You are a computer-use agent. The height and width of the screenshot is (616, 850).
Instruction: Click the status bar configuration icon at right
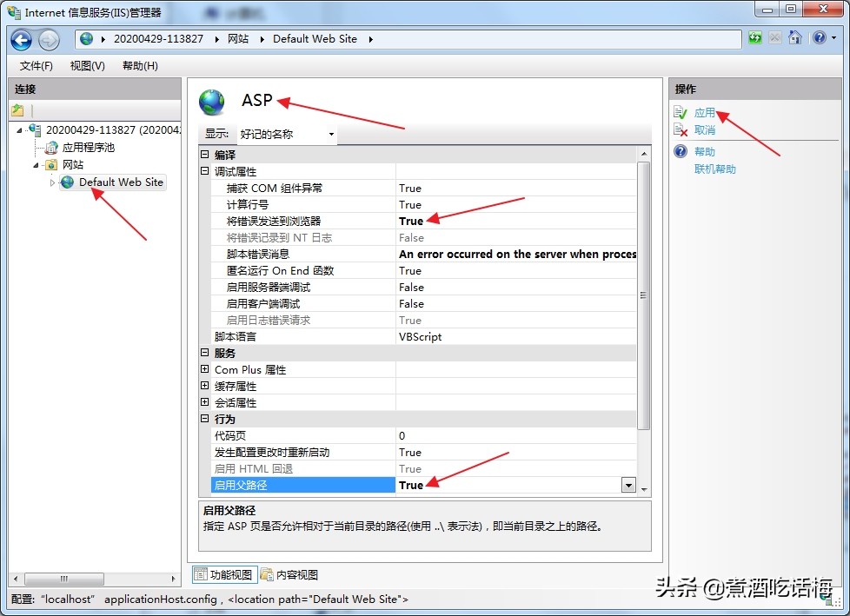(827, 599)
